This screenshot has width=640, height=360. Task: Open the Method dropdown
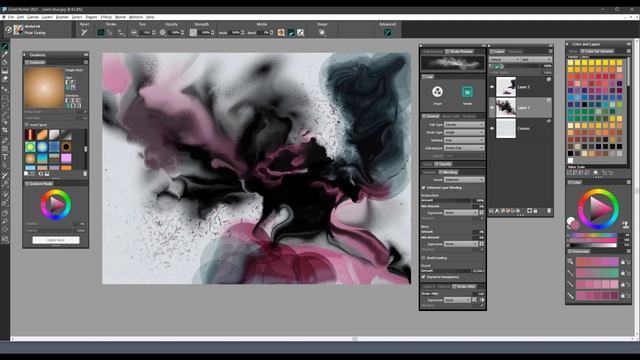pyautogui.click(x=464, y=140)
